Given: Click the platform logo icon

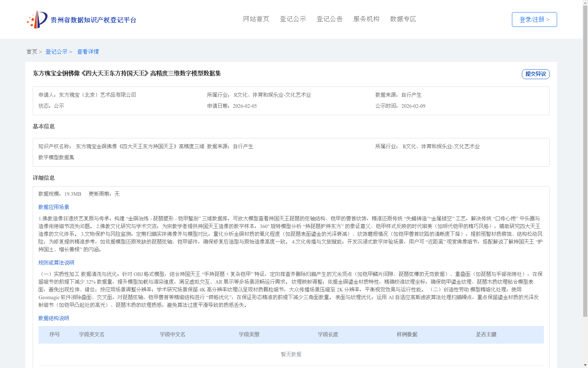Looking at the screenshot, I should click(37, 20).
